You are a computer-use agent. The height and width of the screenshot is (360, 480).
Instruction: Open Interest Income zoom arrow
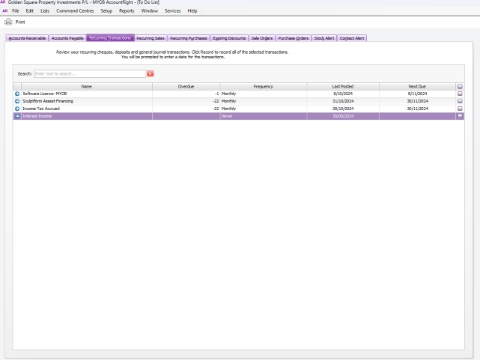point(17,116)
